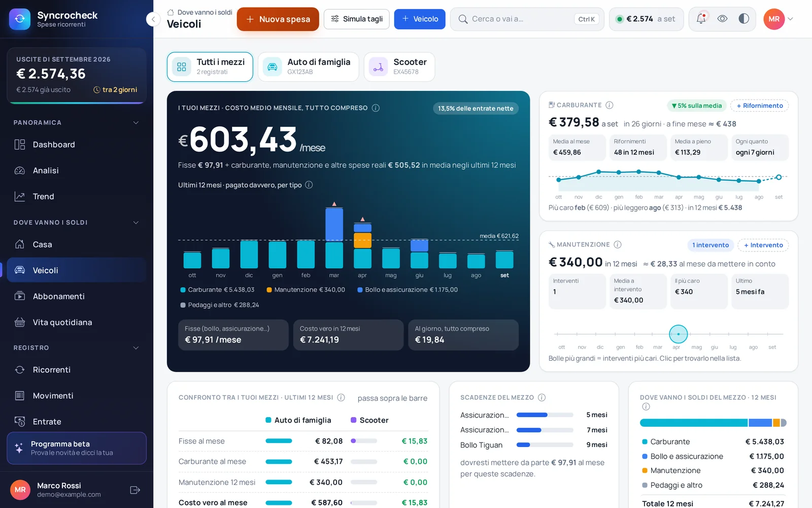Switch to the Scooter tab

(x=399, y=67)
